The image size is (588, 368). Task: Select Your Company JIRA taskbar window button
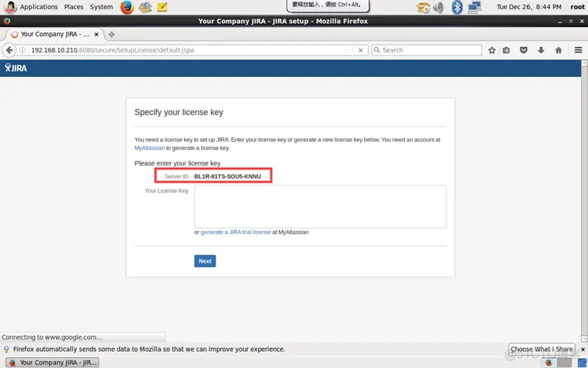coord(52,363)
